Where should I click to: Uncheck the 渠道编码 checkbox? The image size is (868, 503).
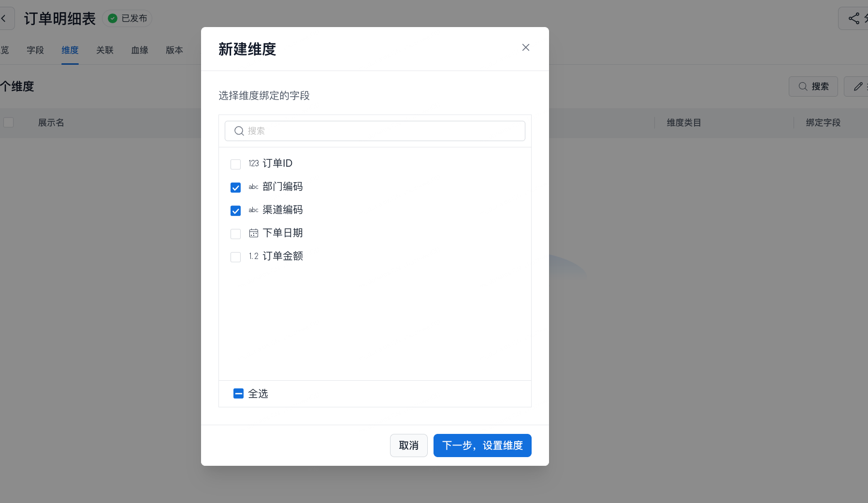point(236,211)
